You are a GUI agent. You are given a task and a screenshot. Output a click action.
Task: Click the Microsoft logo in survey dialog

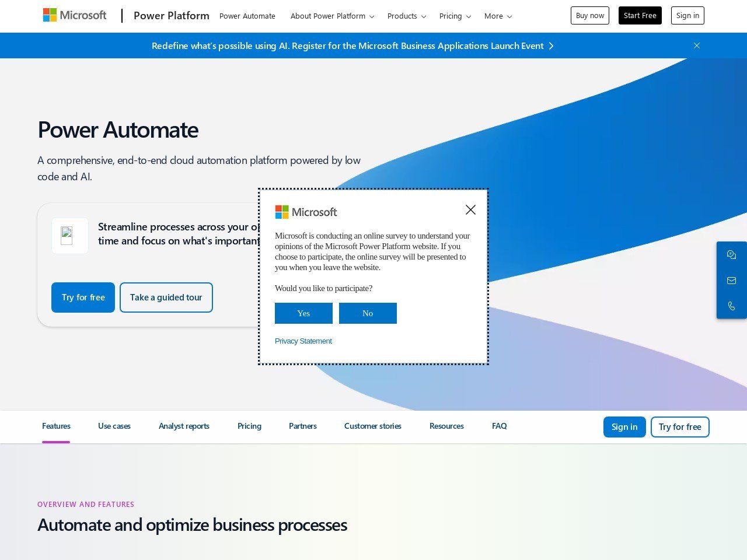(306, 212)
